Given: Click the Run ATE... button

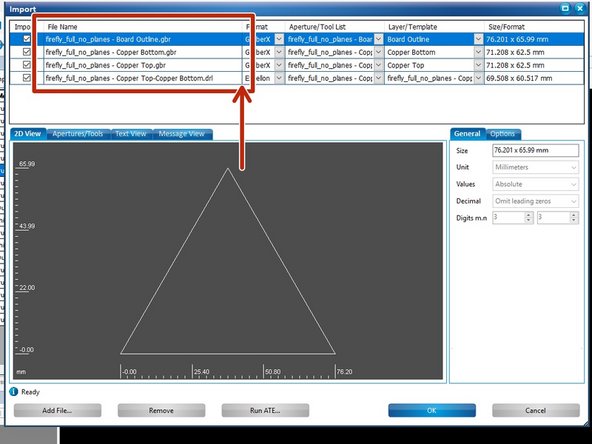Looking at the screenshot, I should coord(265,410).
